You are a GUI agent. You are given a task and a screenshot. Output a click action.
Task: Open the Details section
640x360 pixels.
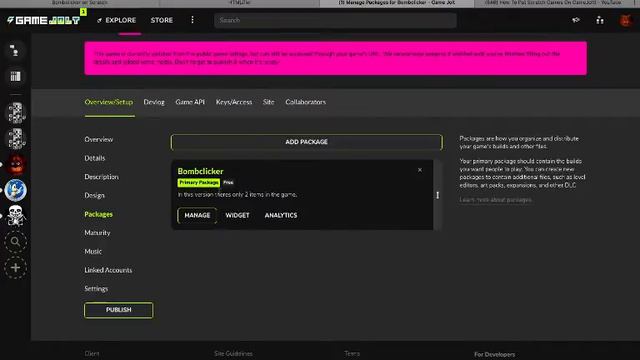(x=95, y=158)
